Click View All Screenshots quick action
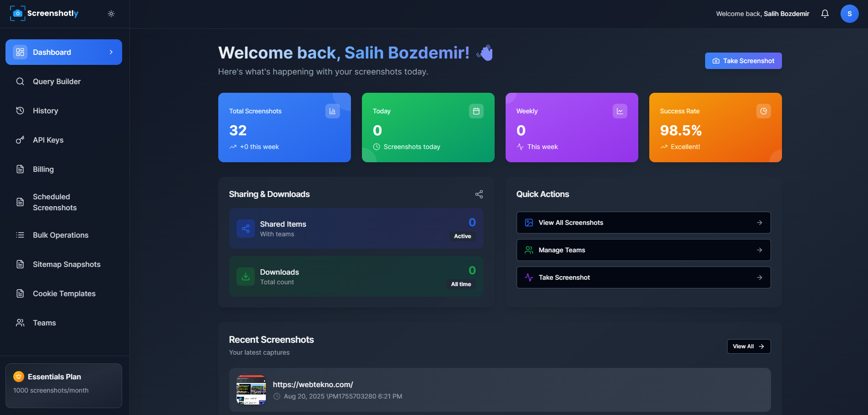 tap(643, 223)
